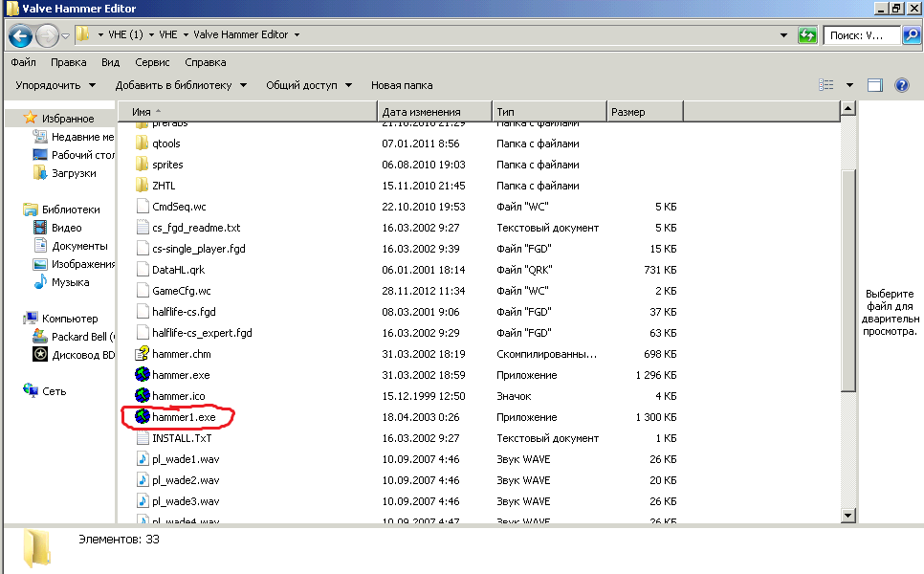Viewport: 924px width, 574px height.
Task: Click the Back navigation arrow button
Action: tap(21, 36)
